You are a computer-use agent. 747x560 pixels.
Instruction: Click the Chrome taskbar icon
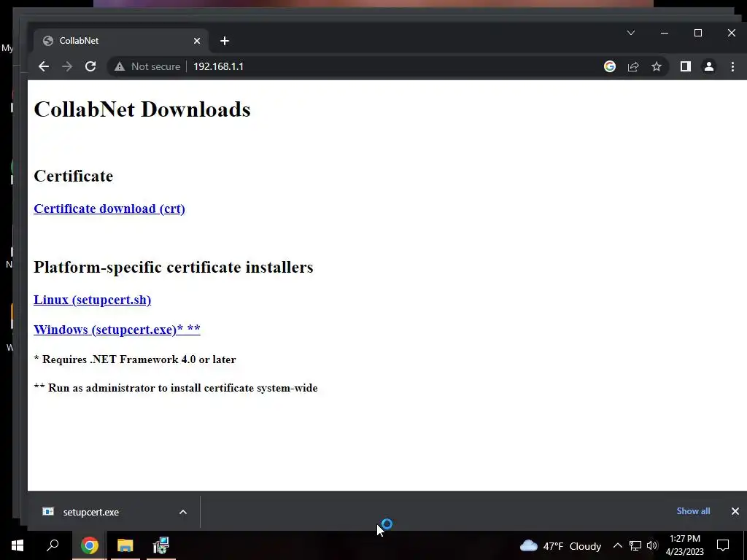coord(90,545)
